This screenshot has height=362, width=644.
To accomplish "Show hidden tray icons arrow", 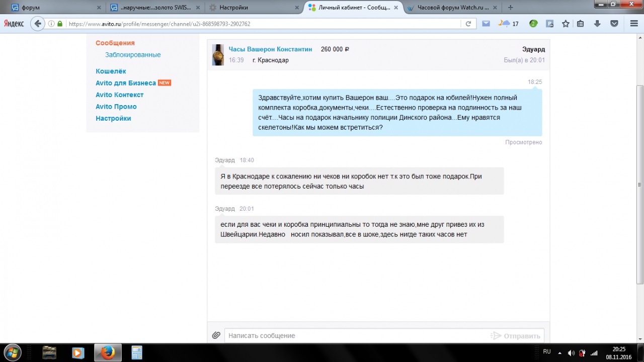I will (x=560, y=353).
